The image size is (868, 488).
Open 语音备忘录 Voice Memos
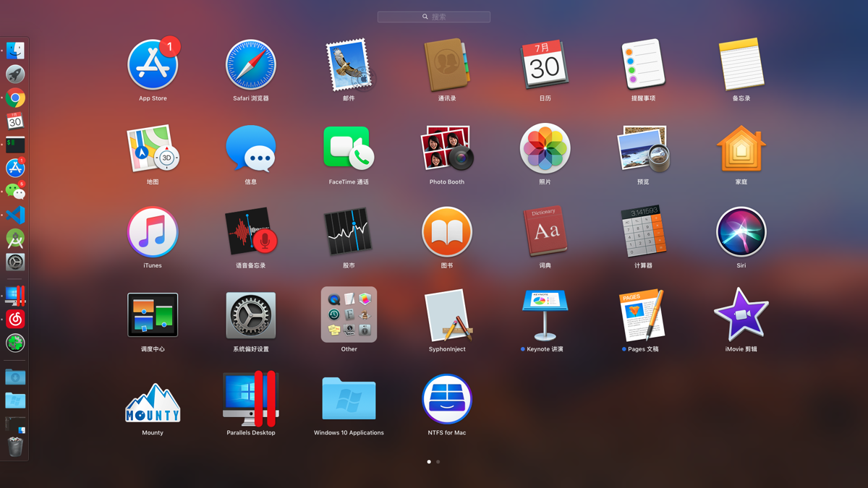tap(251, 232)
